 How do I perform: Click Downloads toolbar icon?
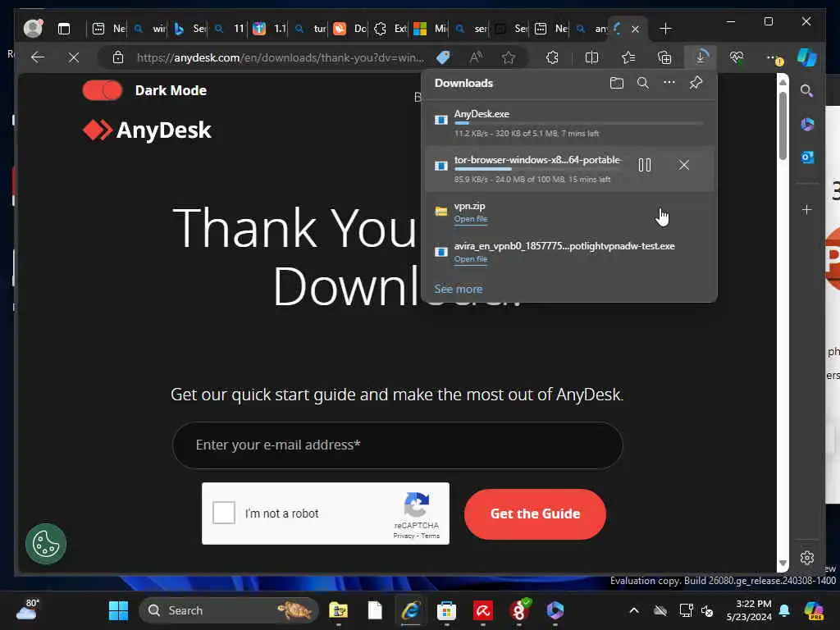coord(701,57)
